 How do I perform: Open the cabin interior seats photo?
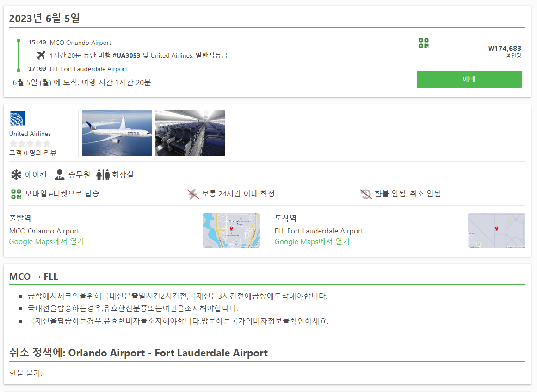click(x=190, y=133)
